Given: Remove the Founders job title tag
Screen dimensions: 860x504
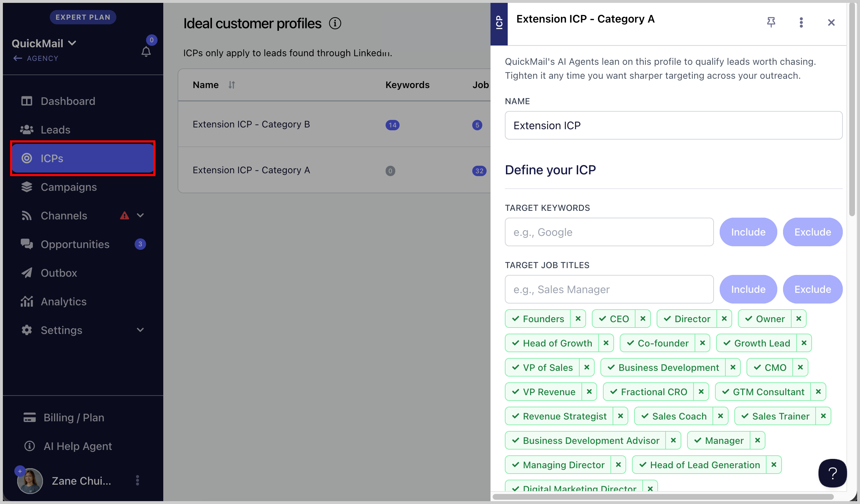Looking at the screenshot, I should (578, 319).
